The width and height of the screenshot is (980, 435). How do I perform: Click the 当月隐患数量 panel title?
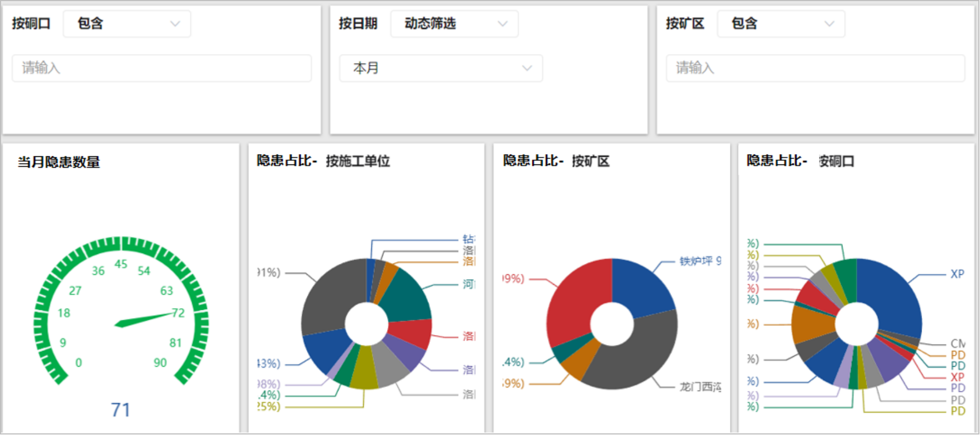(59, 162)
